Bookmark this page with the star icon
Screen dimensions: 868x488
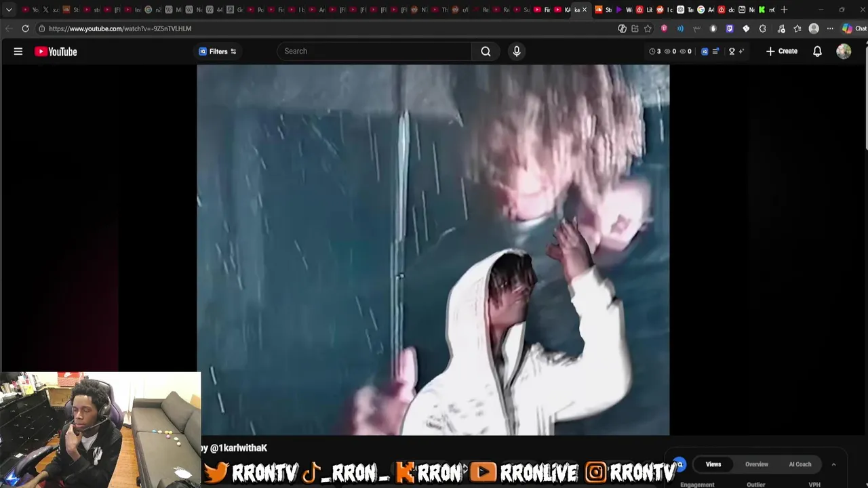[648, 28]
